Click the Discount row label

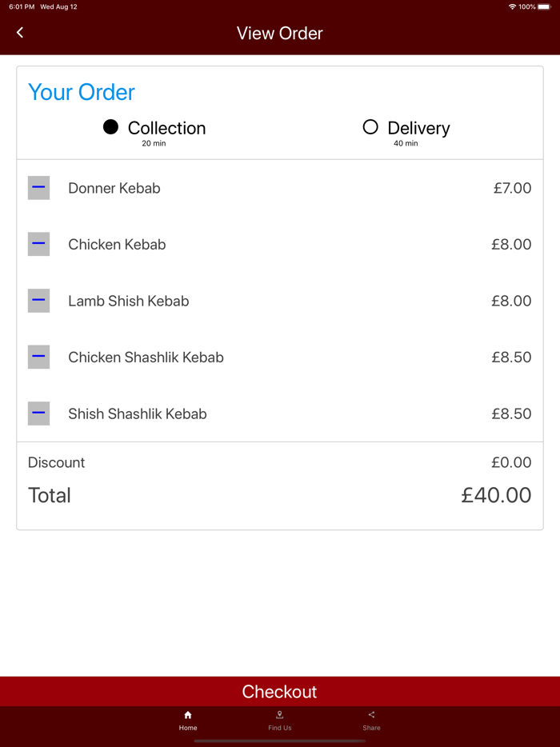click(x=56, y=462)
